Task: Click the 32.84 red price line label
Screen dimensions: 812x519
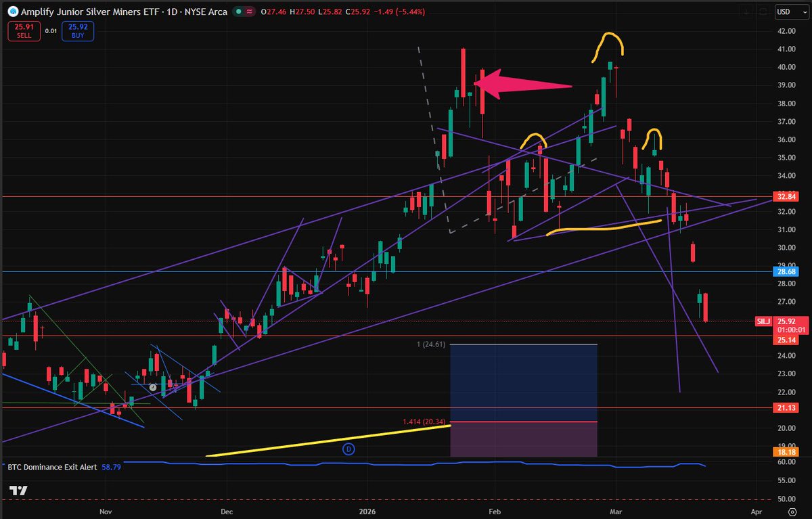Action: [x=786, y=197]
